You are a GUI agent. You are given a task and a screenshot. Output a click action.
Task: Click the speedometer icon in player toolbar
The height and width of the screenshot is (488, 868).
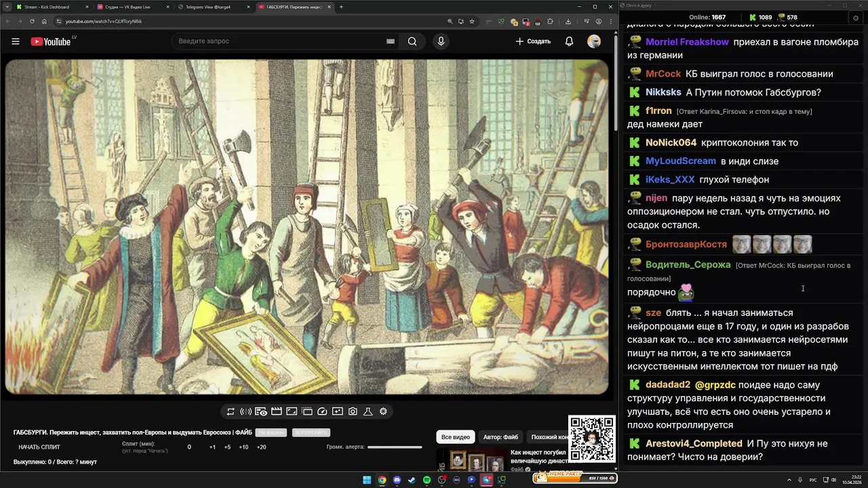pyautogui.click(x=322, y=411)
